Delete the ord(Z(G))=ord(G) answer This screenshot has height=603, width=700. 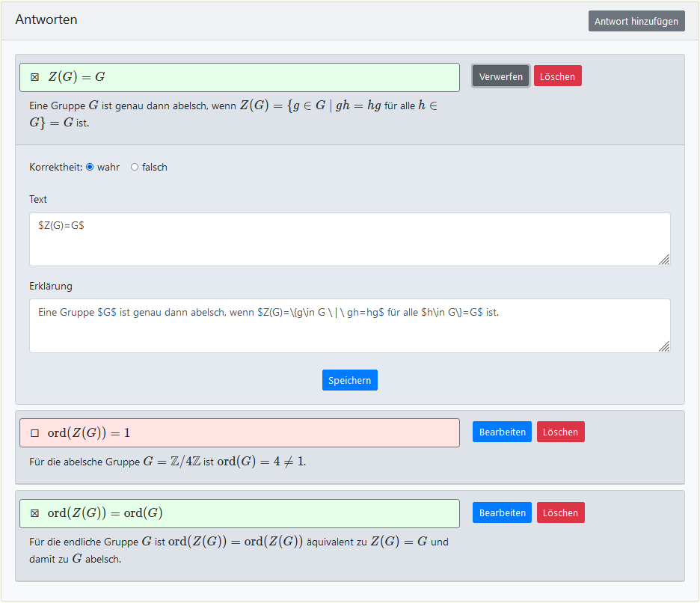pos(560,512)
